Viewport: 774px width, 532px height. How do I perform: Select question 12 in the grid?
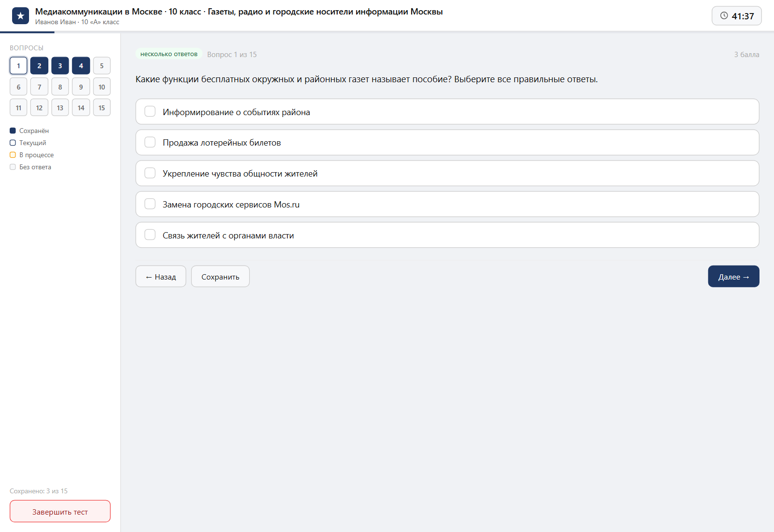[x=39, y=108]
